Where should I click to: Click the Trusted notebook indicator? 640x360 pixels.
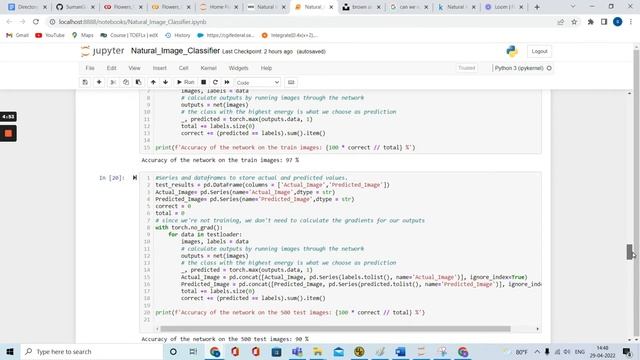click(x=467, y=68)
